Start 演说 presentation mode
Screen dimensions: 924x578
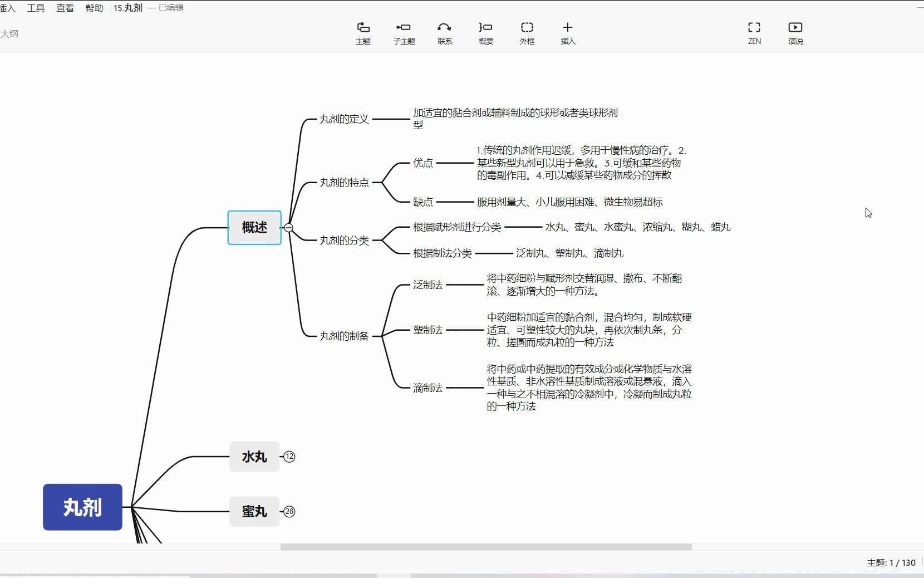point(795,33)
